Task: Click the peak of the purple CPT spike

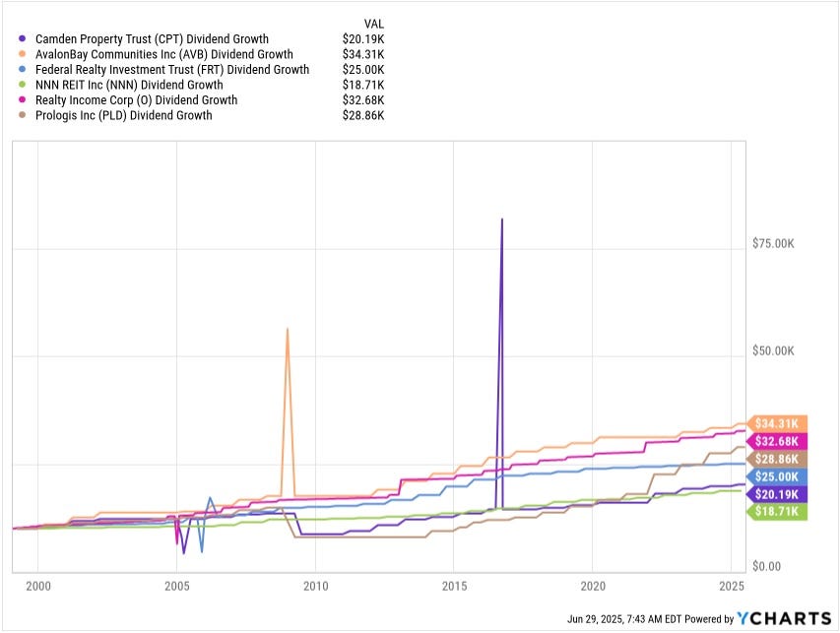Action: [502, 219]
